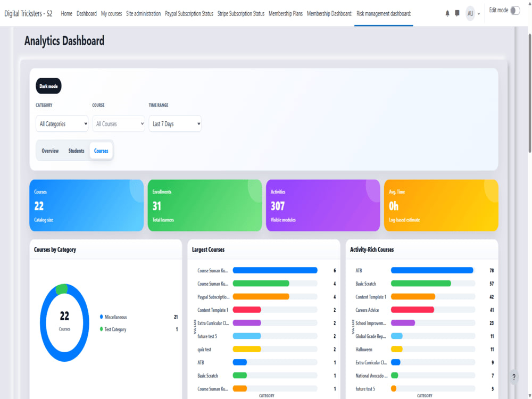The height and width of the screenshot is (399, 532).
Task: Open Risk management dashboard page
Action: [384, 14]
